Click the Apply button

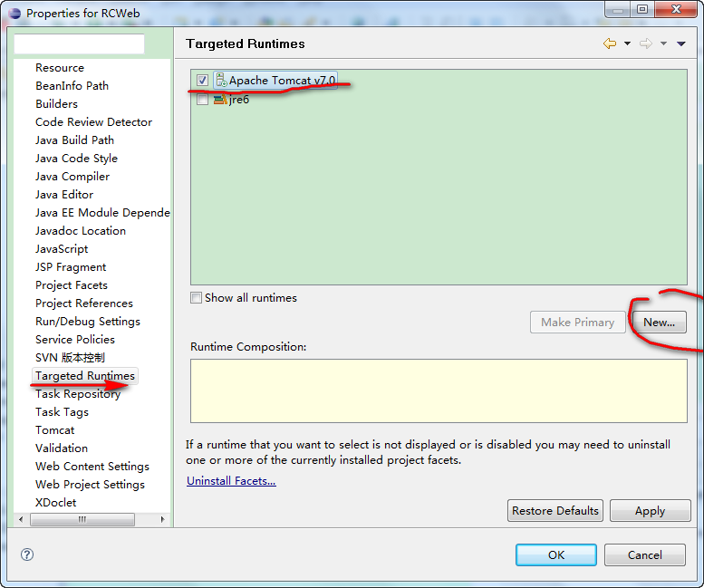tap(651, 511)
